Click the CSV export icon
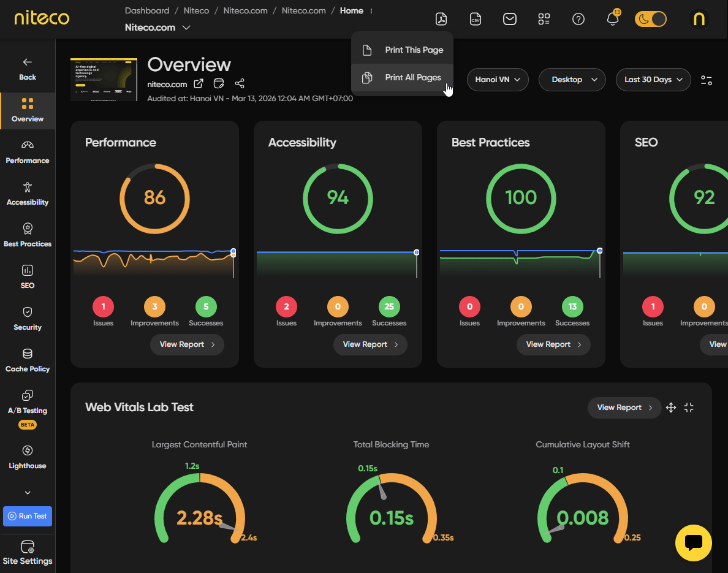The height and width of the screenshot is (573, 728). 476,19
